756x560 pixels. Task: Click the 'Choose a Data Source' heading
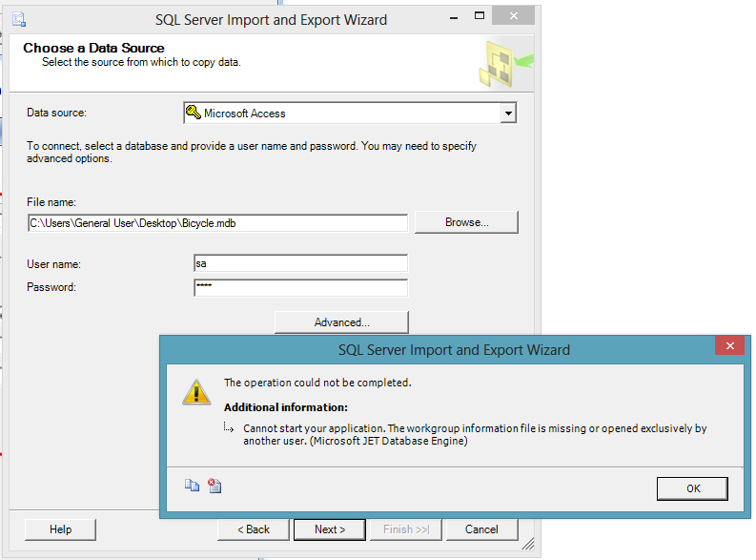coord(93,49)
